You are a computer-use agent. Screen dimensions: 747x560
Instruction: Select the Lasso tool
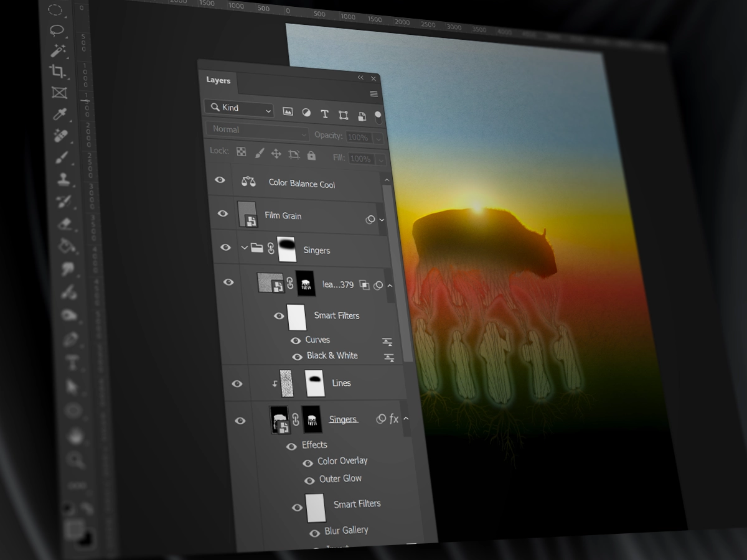point(57,30)
